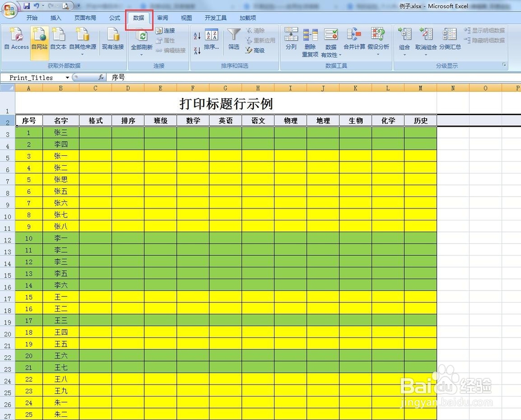521x420 pixels.
Task: Select column header F
Action: 193,88
